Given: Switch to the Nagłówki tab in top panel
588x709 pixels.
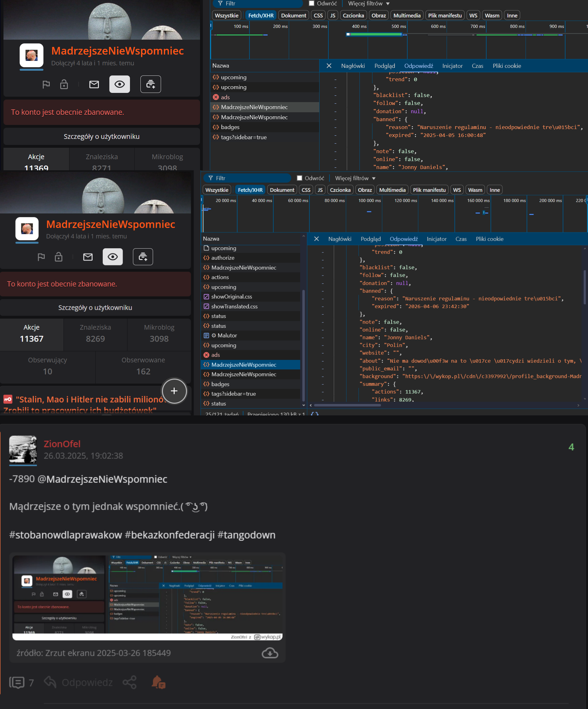Looking at the screenshot, I should [x=353, y=66].
